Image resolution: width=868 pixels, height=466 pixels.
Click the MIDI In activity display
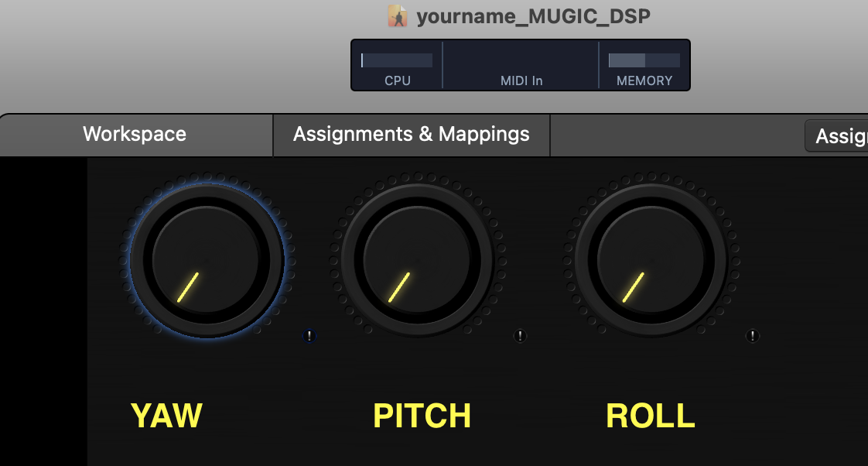click(521, 65)
